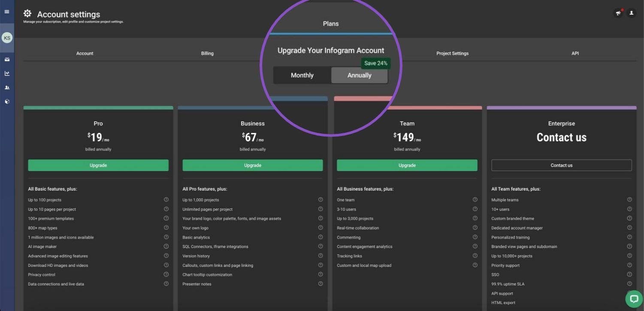
Task: Open the profile icon at top right
Action: point(631,13)
